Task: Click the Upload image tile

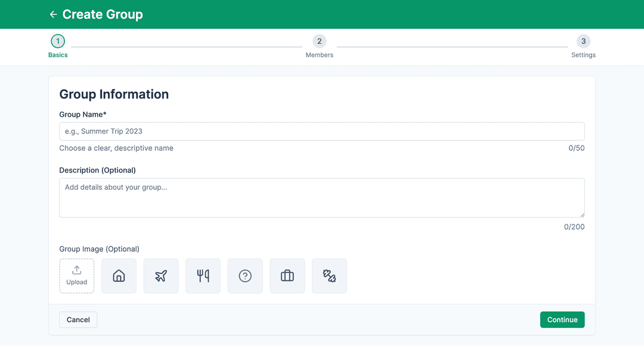Action: [x=77, y=276]
